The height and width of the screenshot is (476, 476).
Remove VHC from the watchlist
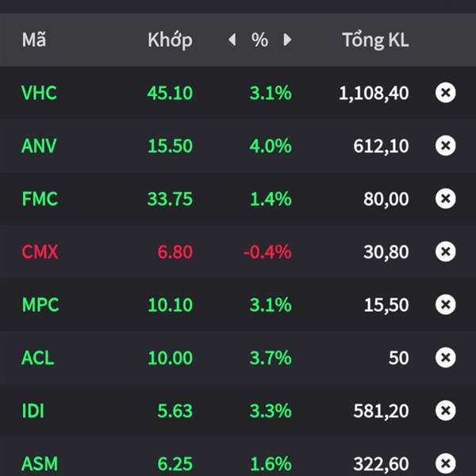[x=445, y=93]
